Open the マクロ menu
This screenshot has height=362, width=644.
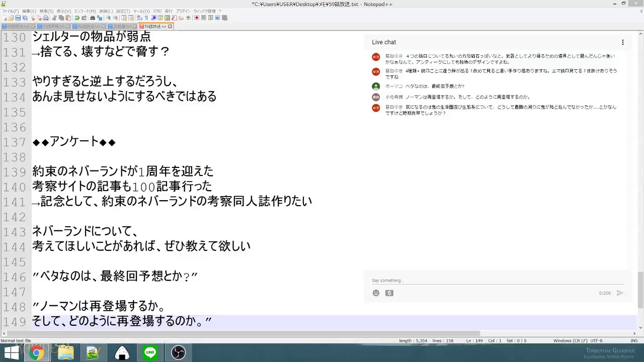(157, 11)
